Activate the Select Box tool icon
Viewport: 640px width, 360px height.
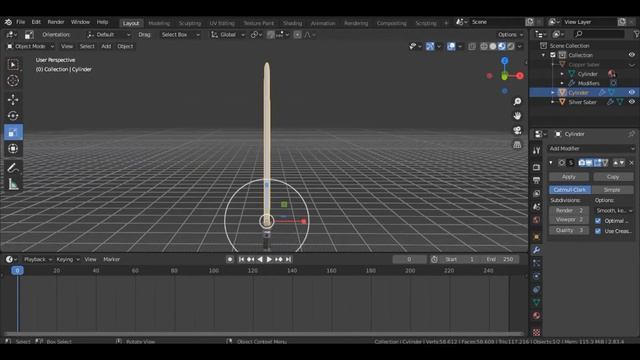click(13, 64)
